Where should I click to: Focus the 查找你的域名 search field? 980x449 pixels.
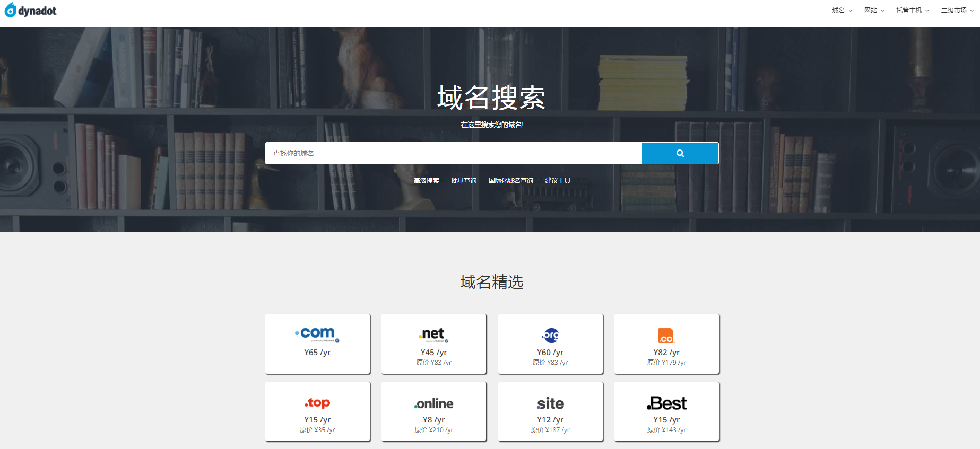454,153
